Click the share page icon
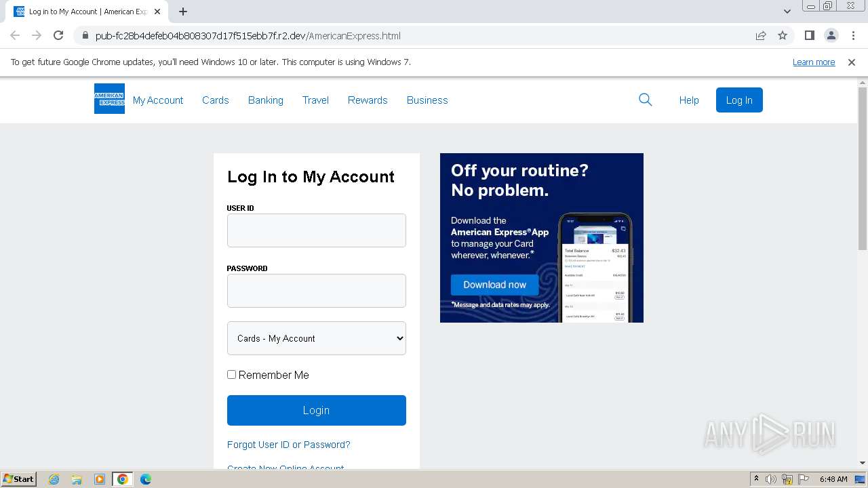Screen dimensions: 868x488 pyautogui.click(x=761, y=35)
